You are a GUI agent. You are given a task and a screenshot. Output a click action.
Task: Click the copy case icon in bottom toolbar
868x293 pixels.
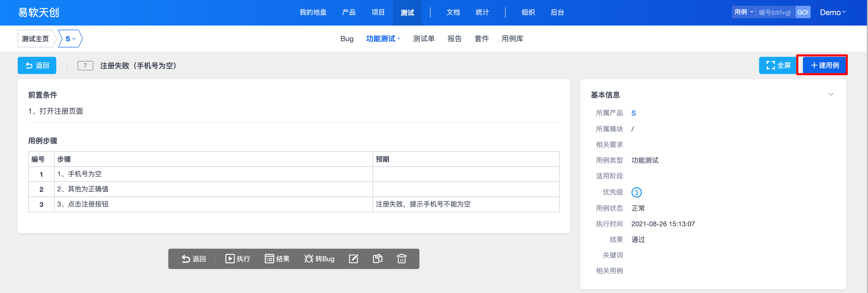coord(377,259)
